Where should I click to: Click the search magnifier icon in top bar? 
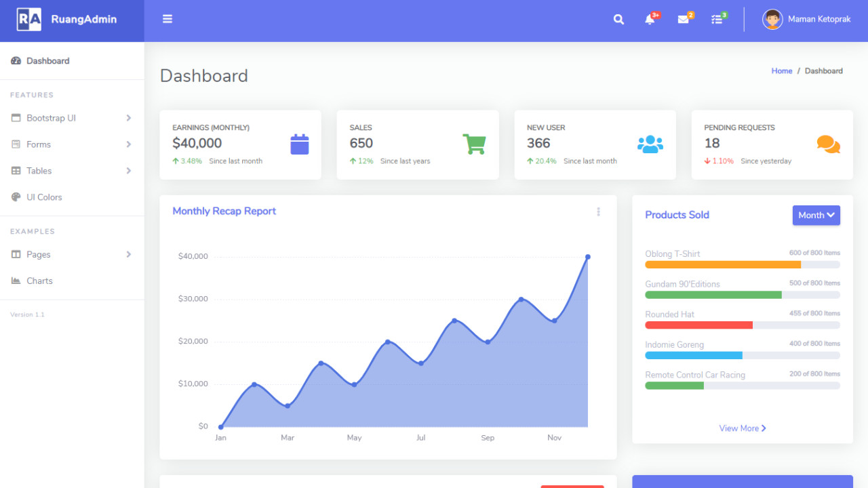click(x=618, y=20)
